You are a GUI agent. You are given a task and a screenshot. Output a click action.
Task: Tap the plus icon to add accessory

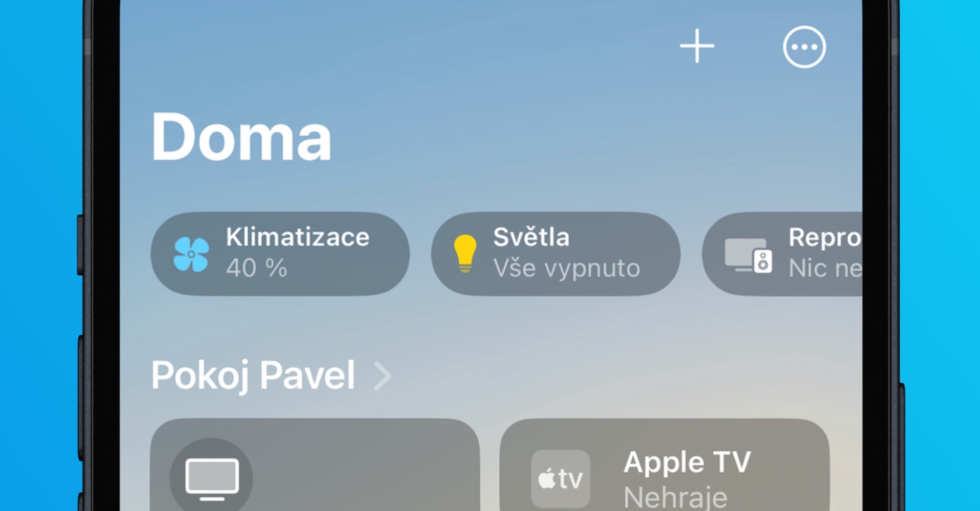(697, 46)
